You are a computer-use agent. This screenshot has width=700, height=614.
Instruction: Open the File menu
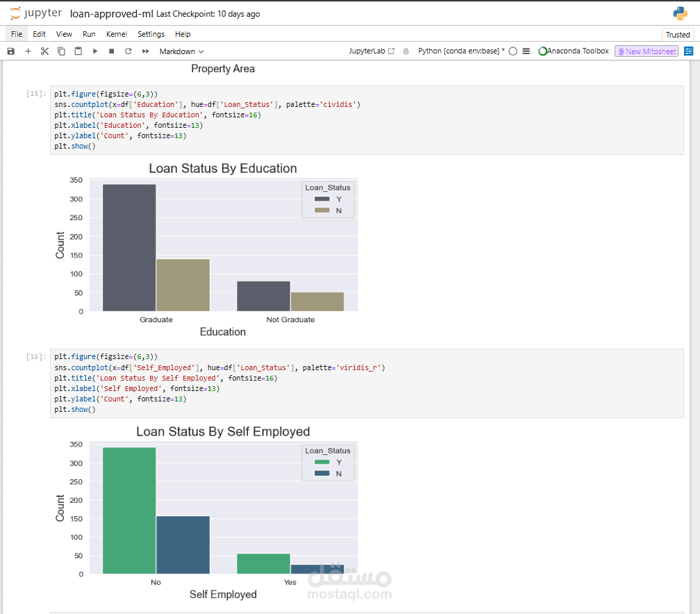coord(17,34)
